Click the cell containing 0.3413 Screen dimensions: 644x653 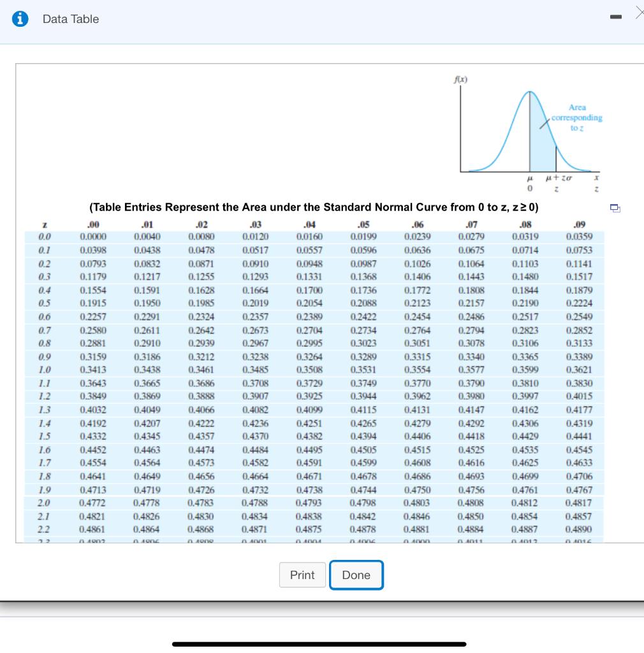click(x=94, y=370)
